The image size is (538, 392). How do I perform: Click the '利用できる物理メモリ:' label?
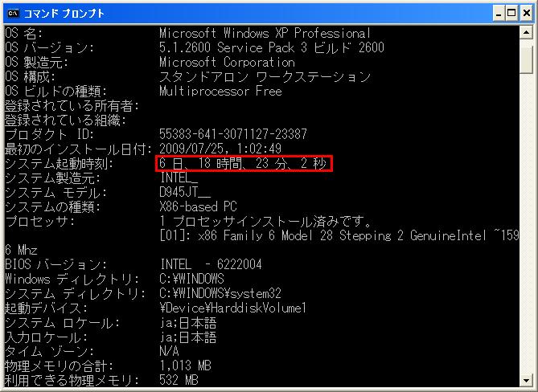pyautogui.click(x=72, y=380)
